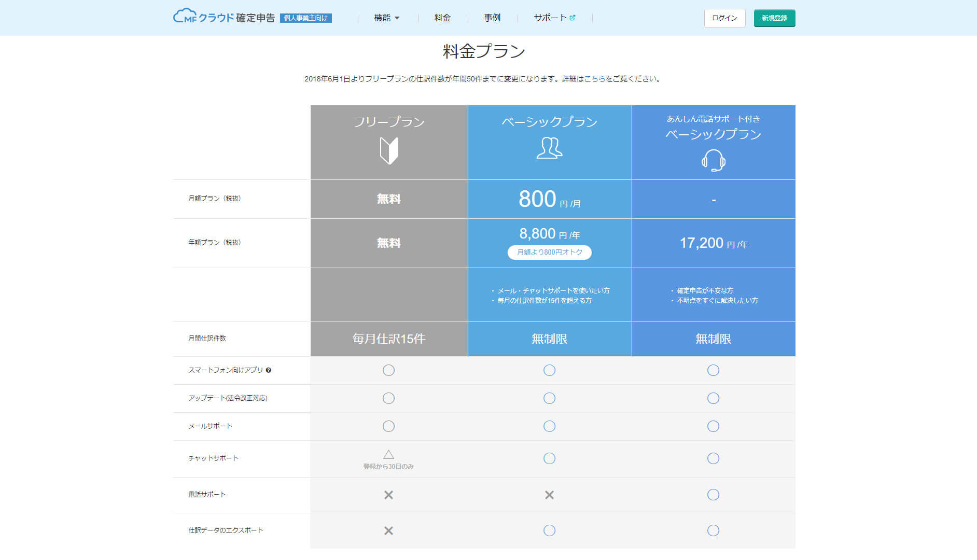Click the triangle icon in チャットサポート row
This screenshot has width=977, height=560.
[x=388, y=455]
